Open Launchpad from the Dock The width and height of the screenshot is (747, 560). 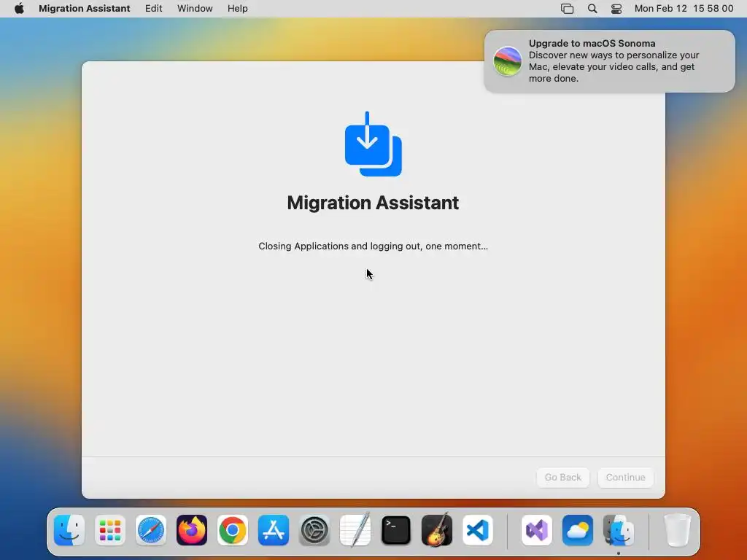(x=110, y=530)
